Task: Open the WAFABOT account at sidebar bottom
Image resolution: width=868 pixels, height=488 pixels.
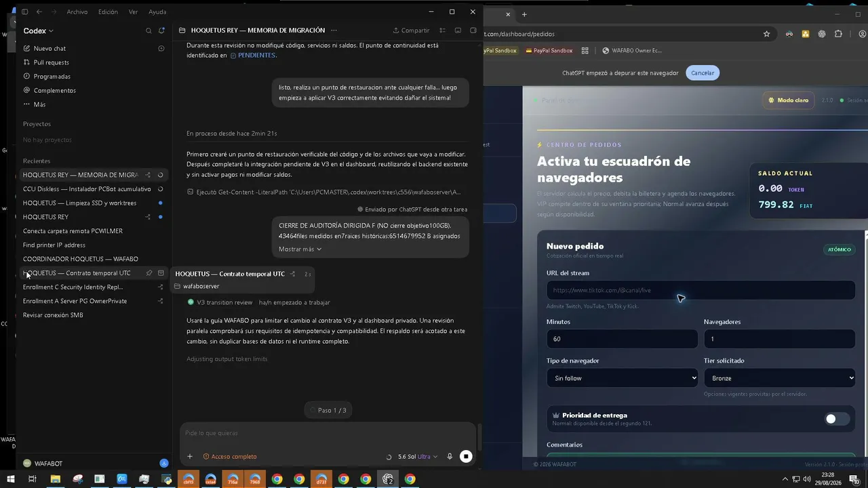Action: [43, 464]
